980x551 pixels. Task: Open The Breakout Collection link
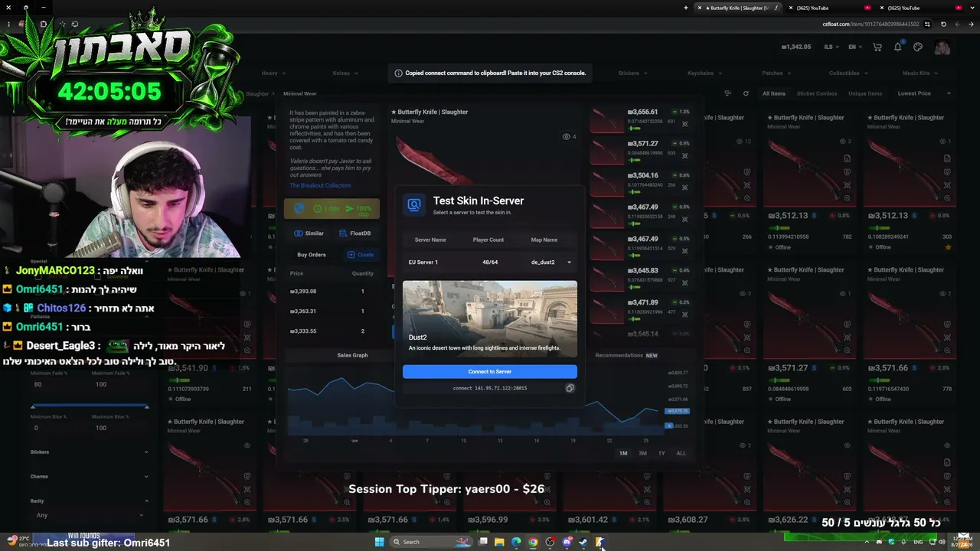coord(320,185)
